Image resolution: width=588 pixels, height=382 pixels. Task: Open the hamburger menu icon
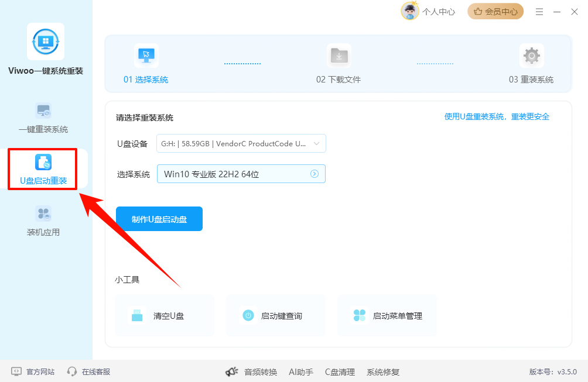[539, 12]
